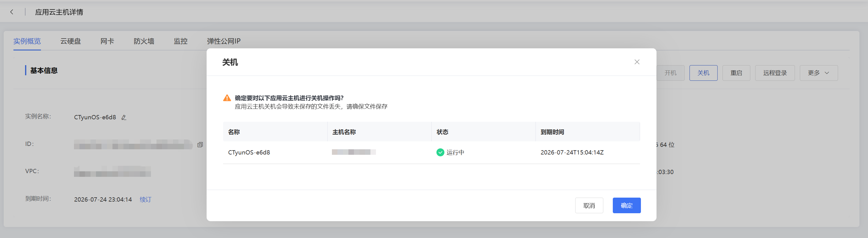Screen dimensions: 868x238
Task: Confirm shutdown with 确定 button
Action: (x=627, y=205)
